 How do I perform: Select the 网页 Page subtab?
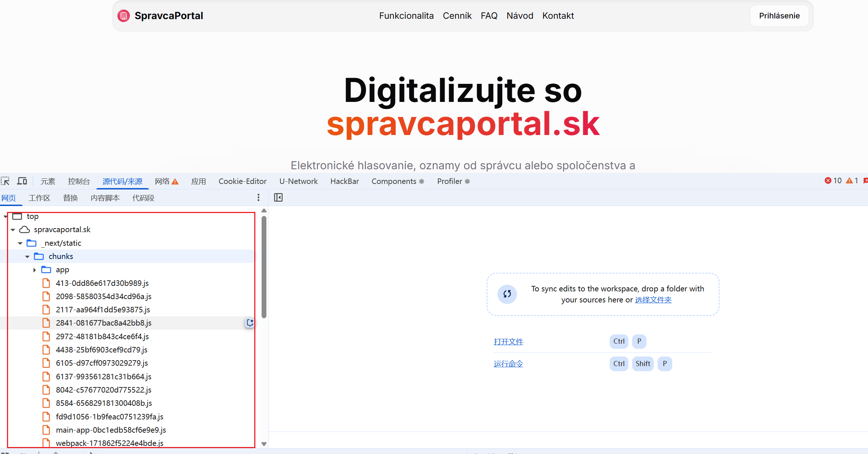9,198
